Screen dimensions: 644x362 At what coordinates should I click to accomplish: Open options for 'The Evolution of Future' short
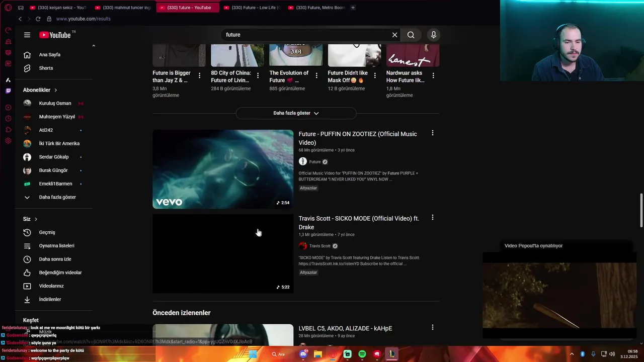[x=316, y=75]
